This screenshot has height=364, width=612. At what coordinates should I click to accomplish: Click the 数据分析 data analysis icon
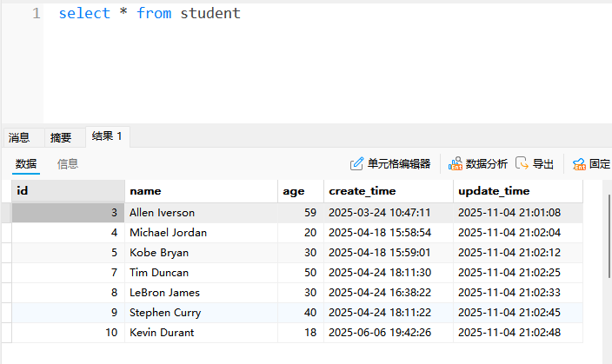click(x=456, y=163)
